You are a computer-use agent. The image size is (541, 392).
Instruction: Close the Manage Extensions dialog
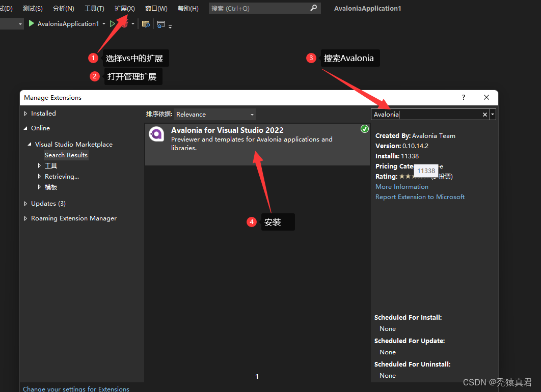pyautogui.click(x=486, y=97)
